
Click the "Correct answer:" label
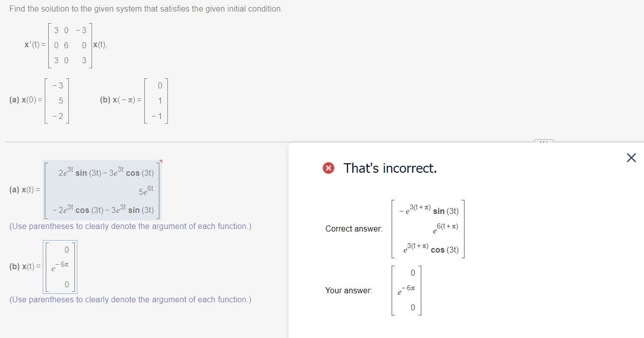click(x=354, y=229)
